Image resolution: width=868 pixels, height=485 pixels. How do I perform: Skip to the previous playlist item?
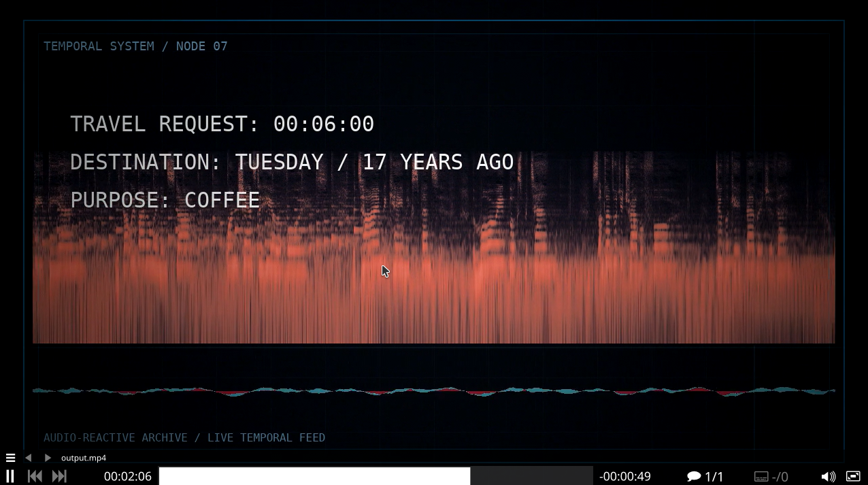(35, 476)
